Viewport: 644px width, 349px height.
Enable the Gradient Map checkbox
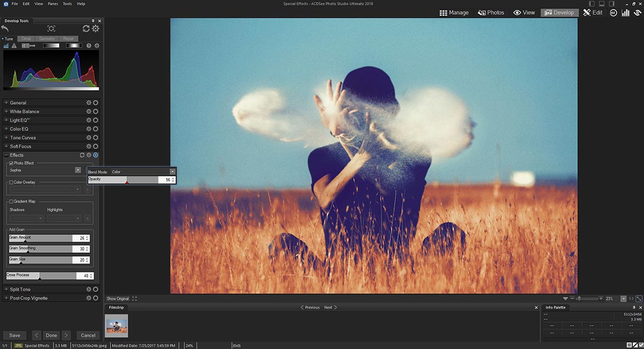11,201
